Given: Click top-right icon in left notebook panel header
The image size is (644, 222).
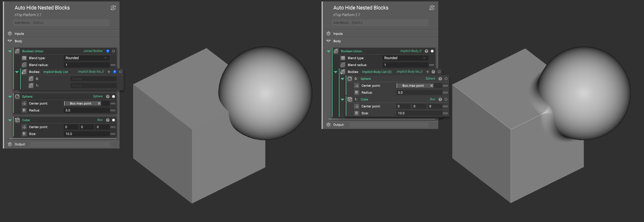Looking at the screenshot, I should [113, 8].
